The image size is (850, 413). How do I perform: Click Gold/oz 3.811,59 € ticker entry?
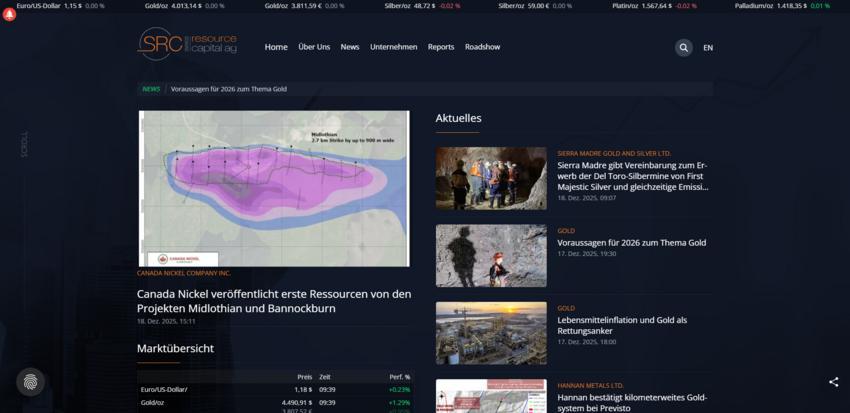[x=304, y=5]
